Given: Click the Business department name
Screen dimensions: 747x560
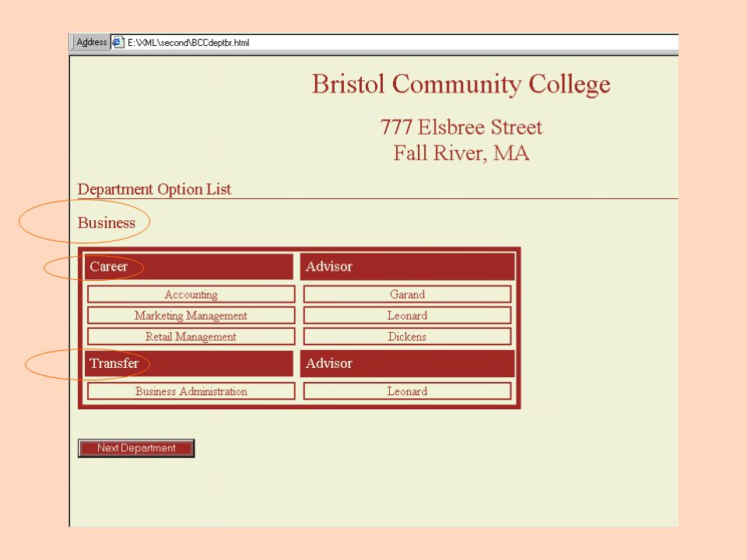Looking at the screenshot, I should 107,222.
